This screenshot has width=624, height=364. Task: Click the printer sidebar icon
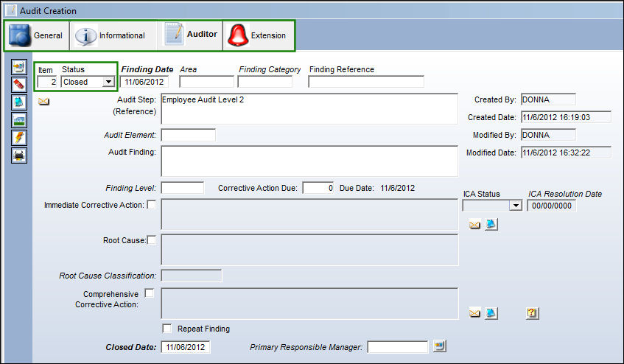coord(18,155)
